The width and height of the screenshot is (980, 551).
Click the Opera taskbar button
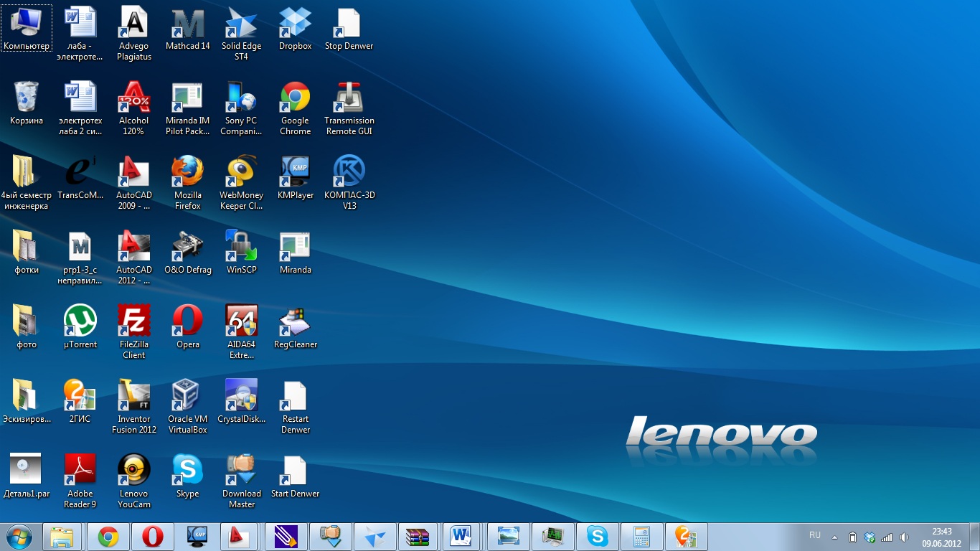point(153,537)
